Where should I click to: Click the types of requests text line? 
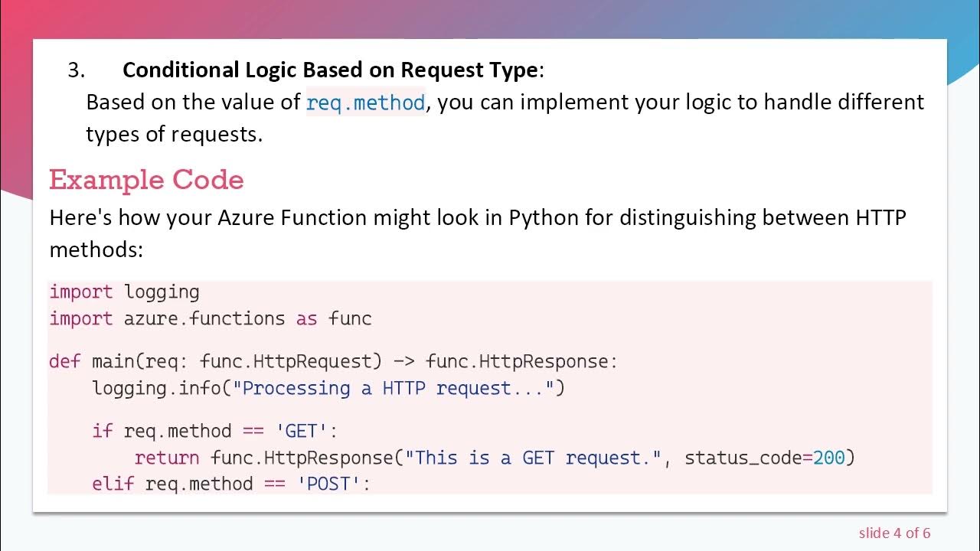[174, 134]
